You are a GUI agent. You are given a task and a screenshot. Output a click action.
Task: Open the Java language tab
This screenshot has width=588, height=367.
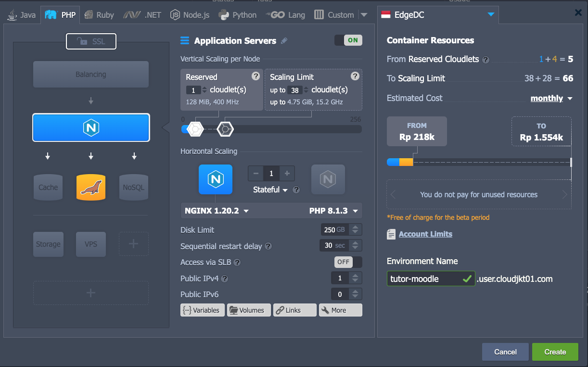tap(22, 15)
